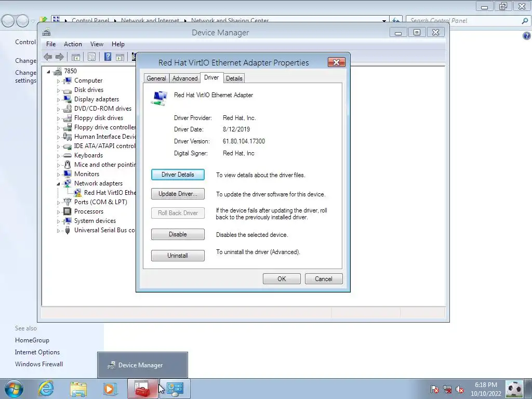
Task: Open the View menu
Action: coord(97,44)
